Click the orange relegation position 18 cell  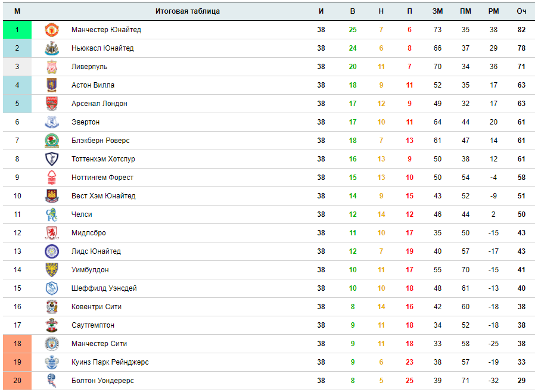tap(17, 344)
